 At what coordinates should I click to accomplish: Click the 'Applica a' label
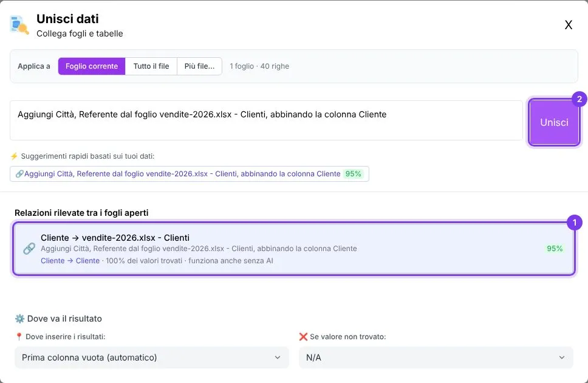point(34,66)
